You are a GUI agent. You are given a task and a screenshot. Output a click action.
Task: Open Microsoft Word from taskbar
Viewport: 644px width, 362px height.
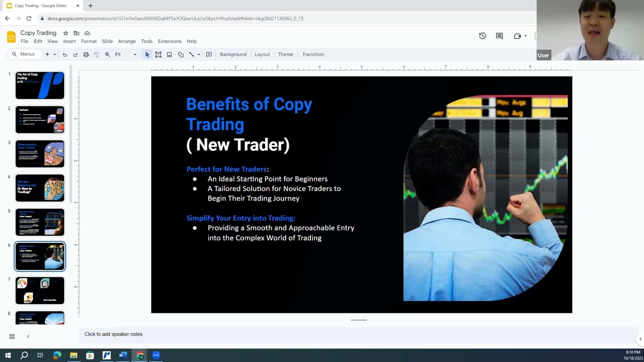123,355
